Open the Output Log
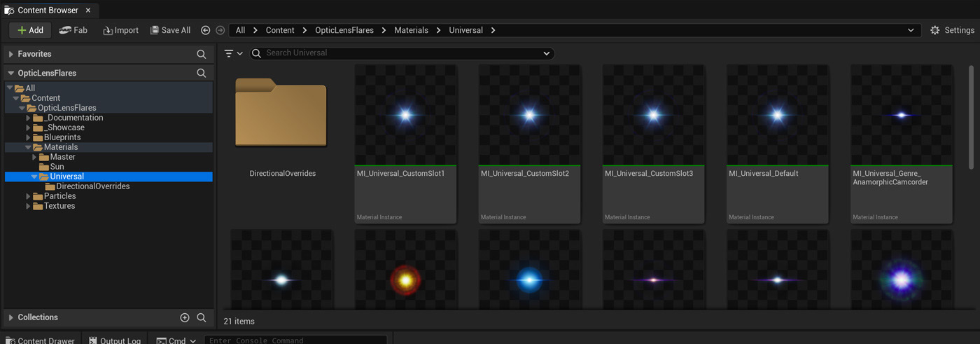This screenshot has height=344, width=980. point(115,340)
